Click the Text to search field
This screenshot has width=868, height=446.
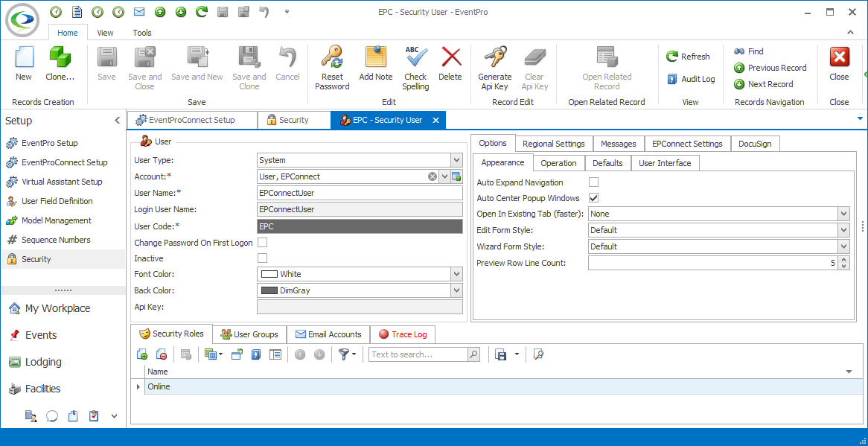418,354
